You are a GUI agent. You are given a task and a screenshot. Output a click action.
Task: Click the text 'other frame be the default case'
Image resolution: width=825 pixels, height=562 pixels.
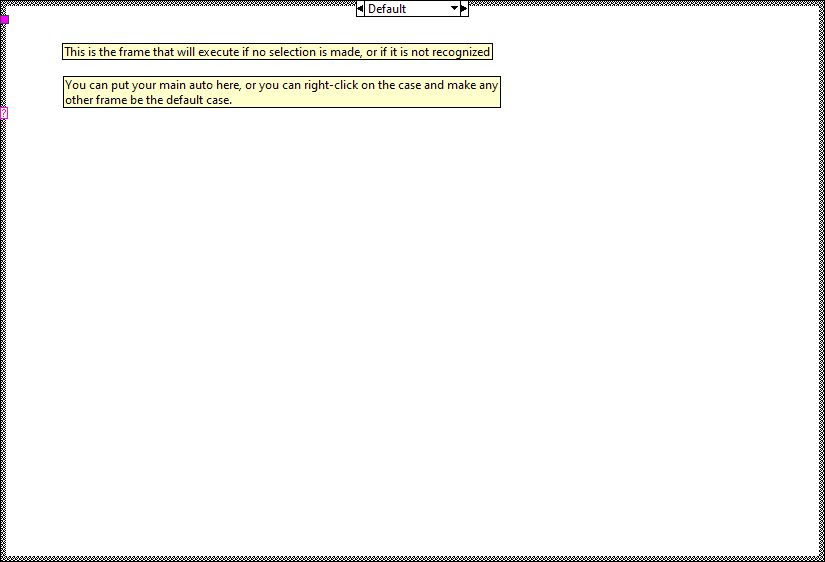click(148, 100)
